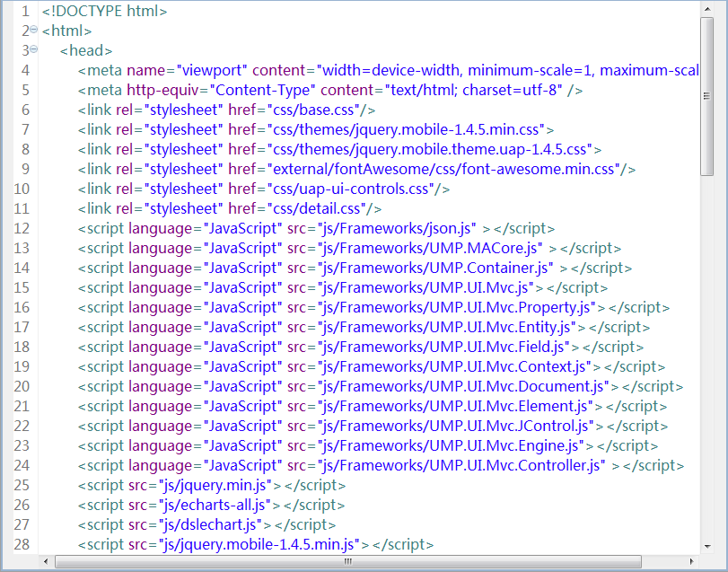Click the horizontal scrollbar thumb
This screenshot has width=728, height=572.
348,561
